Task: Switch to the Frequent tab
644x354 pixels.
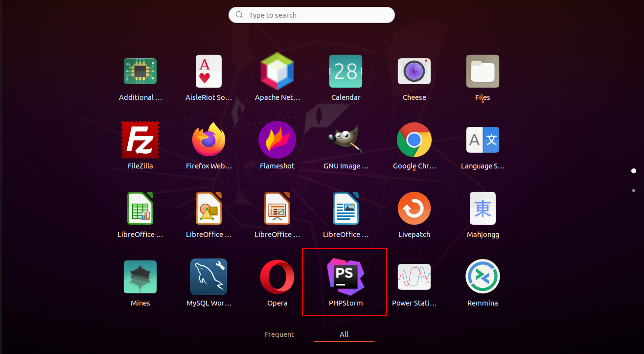Action: pyautogui.click(x=279, y=334)
